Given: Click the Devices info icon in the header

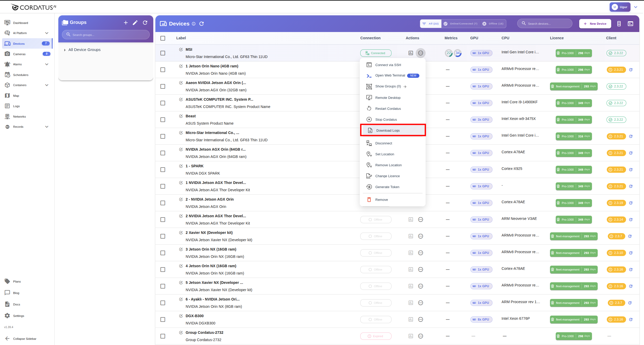Looking at the screenshot, I should [194, 24].
